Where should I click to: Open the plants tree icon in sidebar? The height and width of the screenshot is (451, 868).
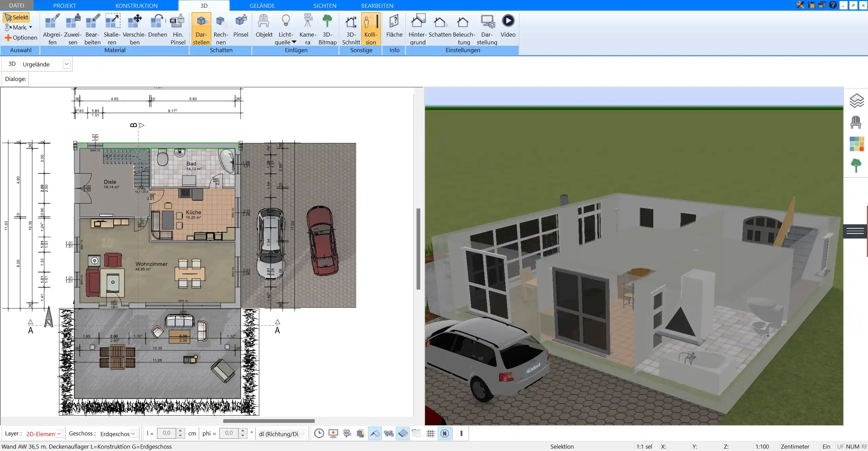coord(856,165)
